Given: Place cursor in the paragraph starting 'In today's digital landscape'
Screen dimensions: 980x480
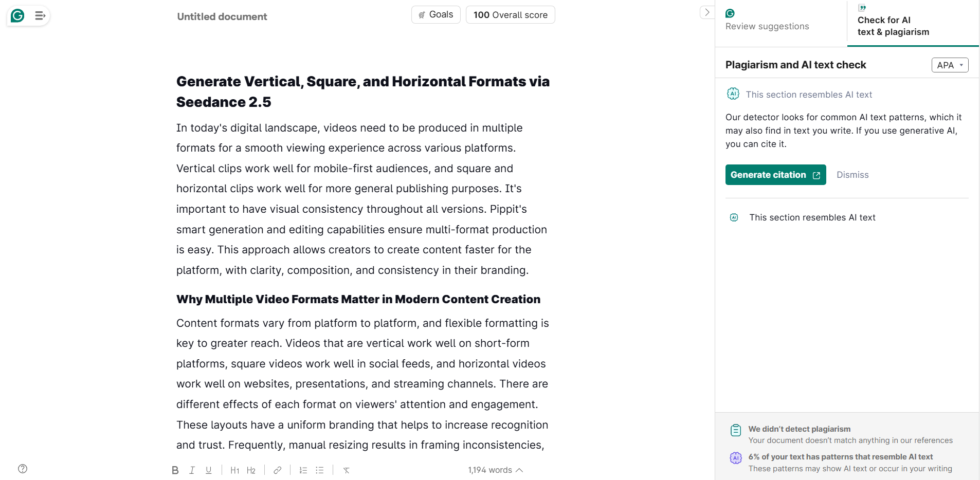Looking at the screenshot, I should [362, 199].
